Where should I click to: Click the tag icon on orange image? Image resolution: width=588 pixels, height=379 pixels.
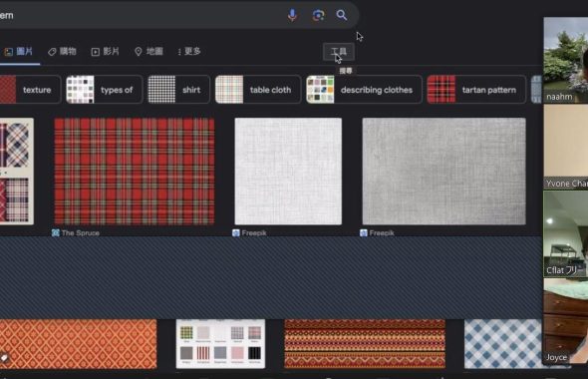(x=4, y=358)
